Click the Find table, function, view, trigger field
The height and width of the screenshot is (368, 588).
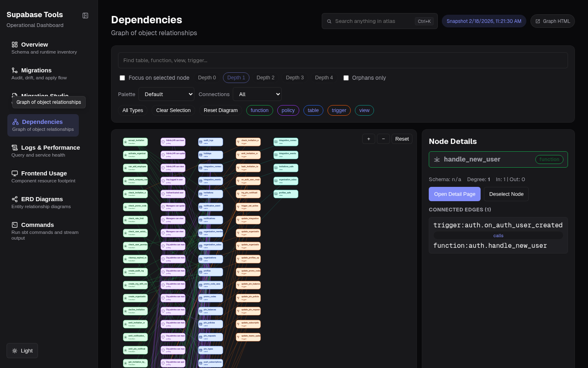343,60
